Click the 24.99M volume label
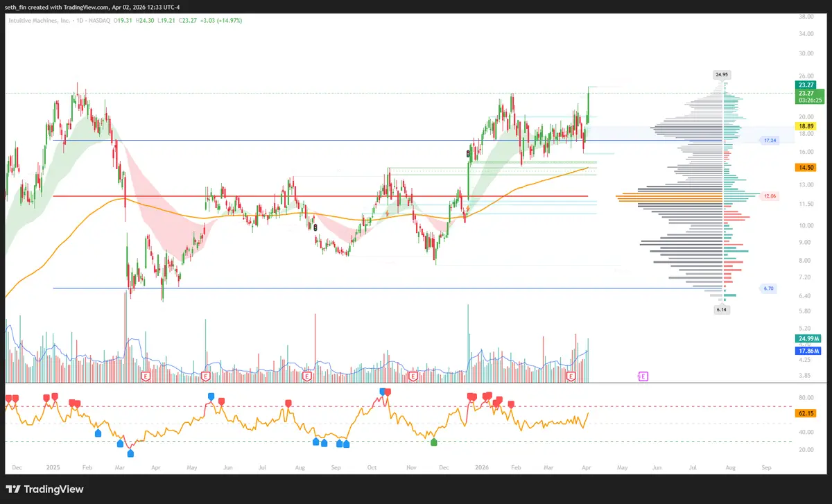The width and height of the screenshot is (832, 504). click(x=809, y=338)
